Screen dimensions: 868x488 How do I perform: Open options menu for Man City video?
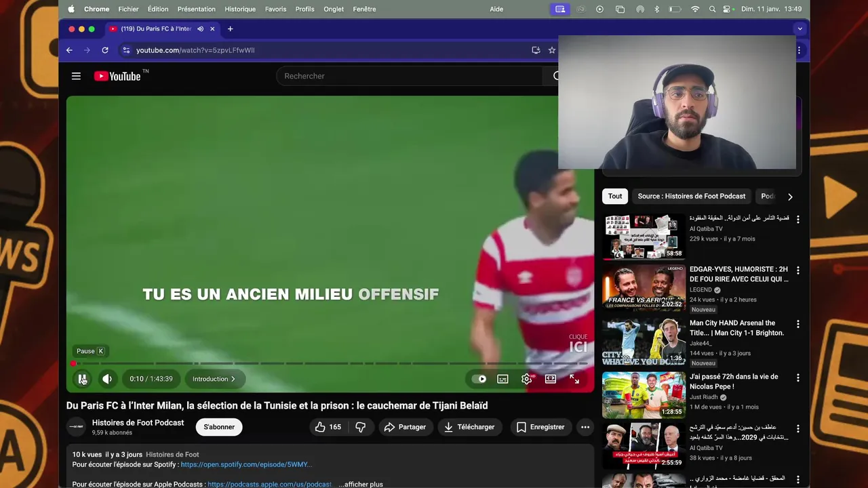[x=798, y=324]
